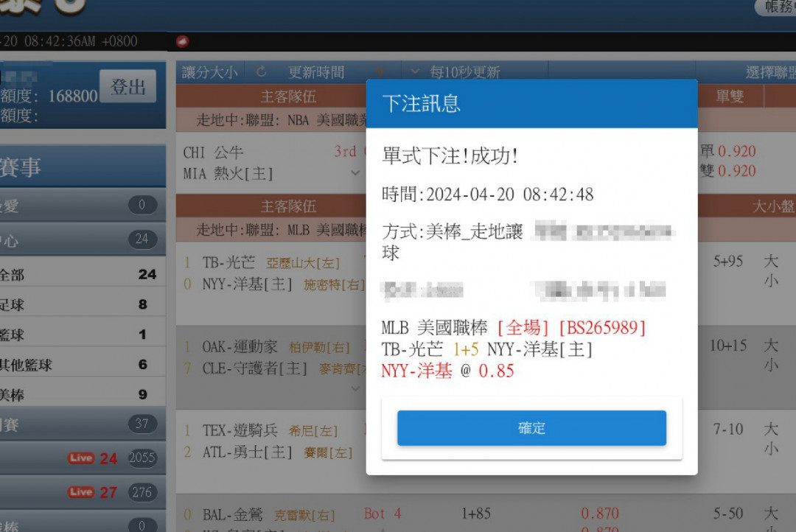796x532 pixels.
Task: Select 美棒 category in sidebar
Action: coord(83,394)
